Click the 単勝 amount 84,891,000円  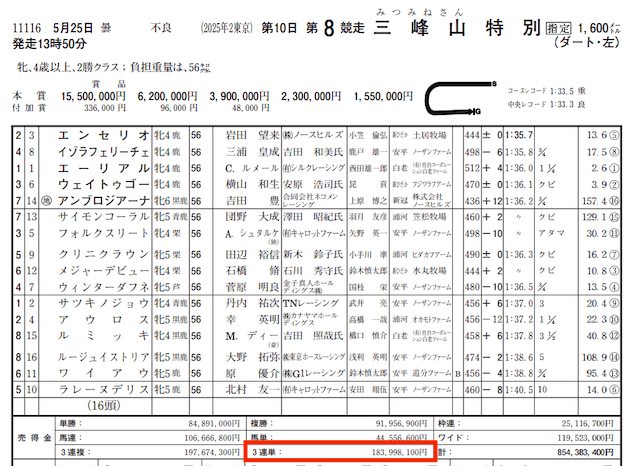[x=214, y=424]
